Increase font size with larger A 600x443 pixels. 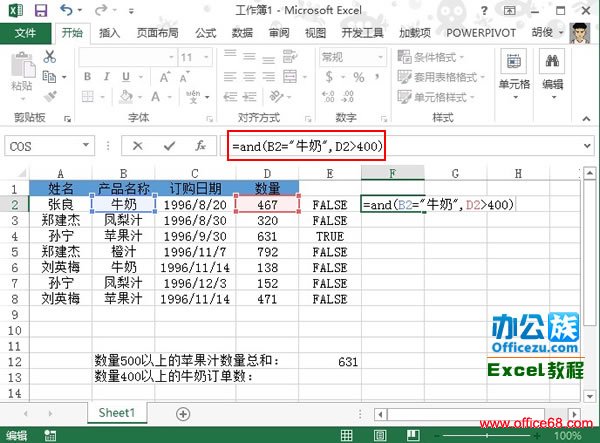click(x=164, y=77)
